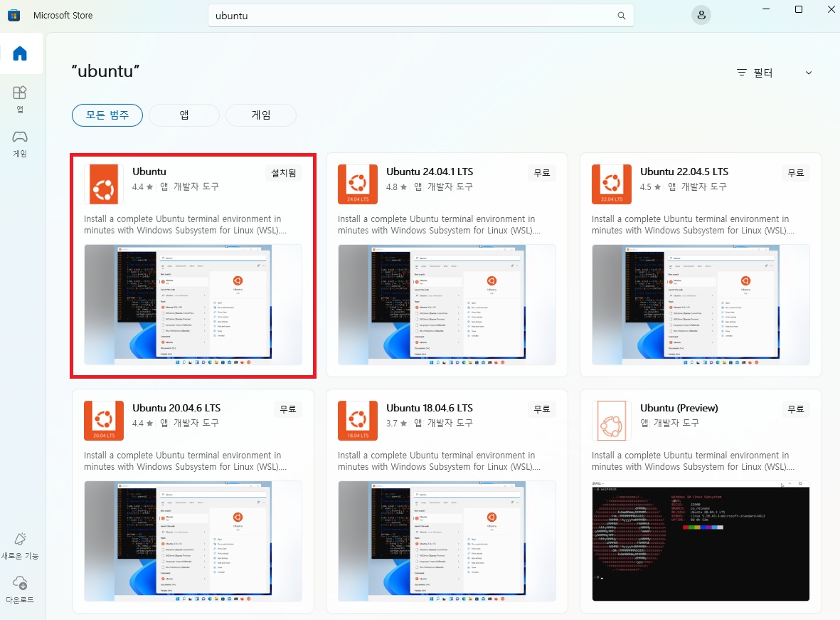
Task: Click the Ubuntu 18.04.6 LTS app icon
Action: (x=357, y=421)
